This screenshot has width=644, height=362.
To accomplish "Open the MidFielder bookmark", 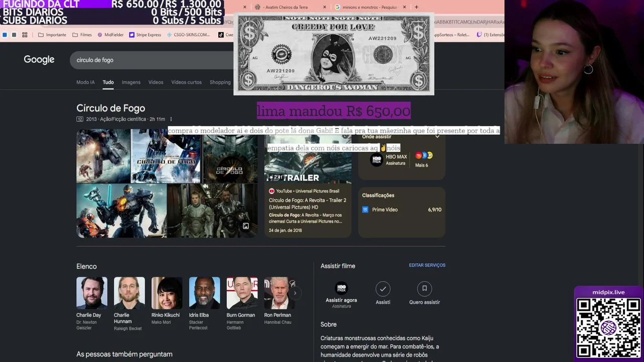I will coord(110,35).
